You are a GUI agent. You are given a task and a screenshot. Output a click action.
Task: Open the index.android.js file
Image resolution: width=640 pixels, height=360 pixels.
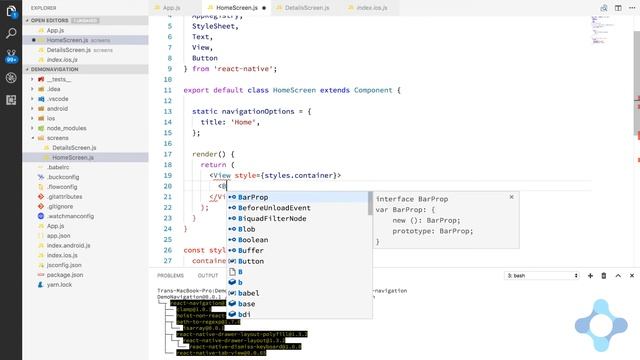tap(85, 245)
